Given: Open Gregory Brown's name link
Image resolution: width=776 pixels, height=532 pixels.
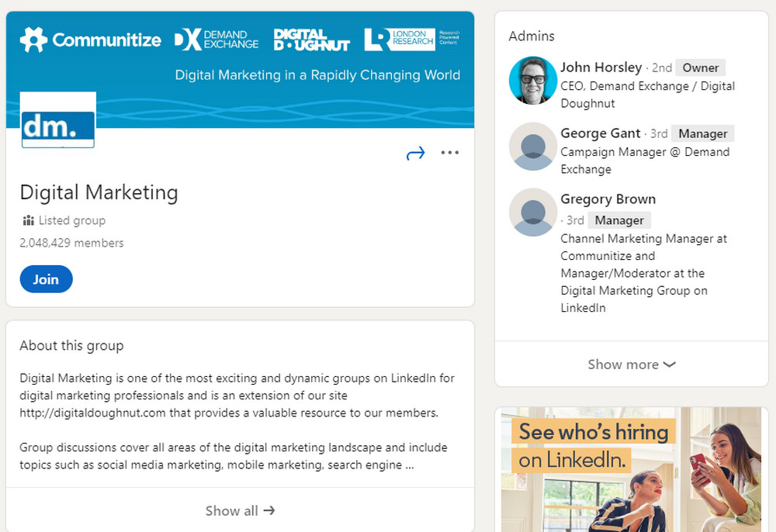Looking at the screenshot, I should coord(608,199).
